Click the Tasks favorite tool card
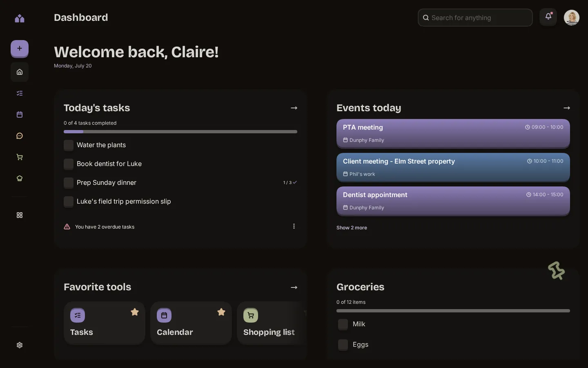This screenshot has height=368, width=588. pos(105,323)
